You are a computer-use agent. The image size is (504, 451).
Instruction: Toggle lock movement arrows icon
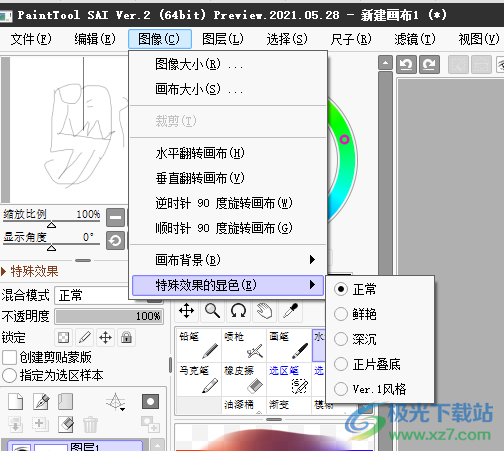point(105,337)
